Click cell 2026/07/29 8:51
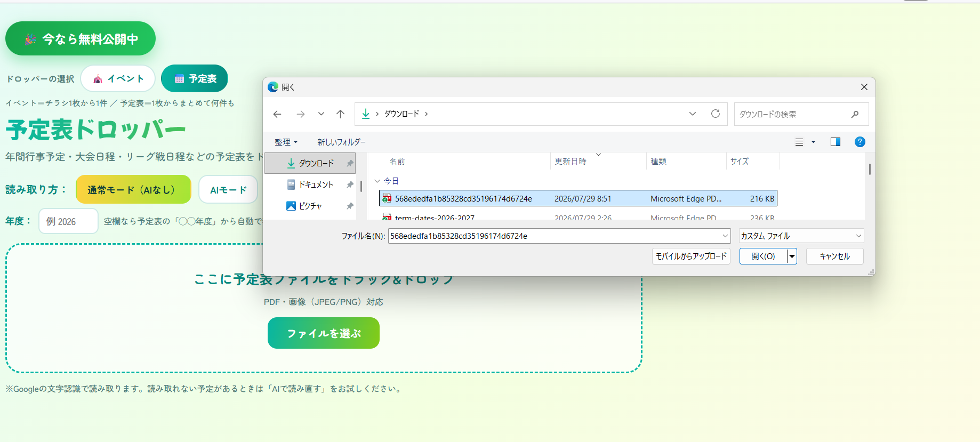This screenshot has width=980, height=442. [x=583, y=198]
